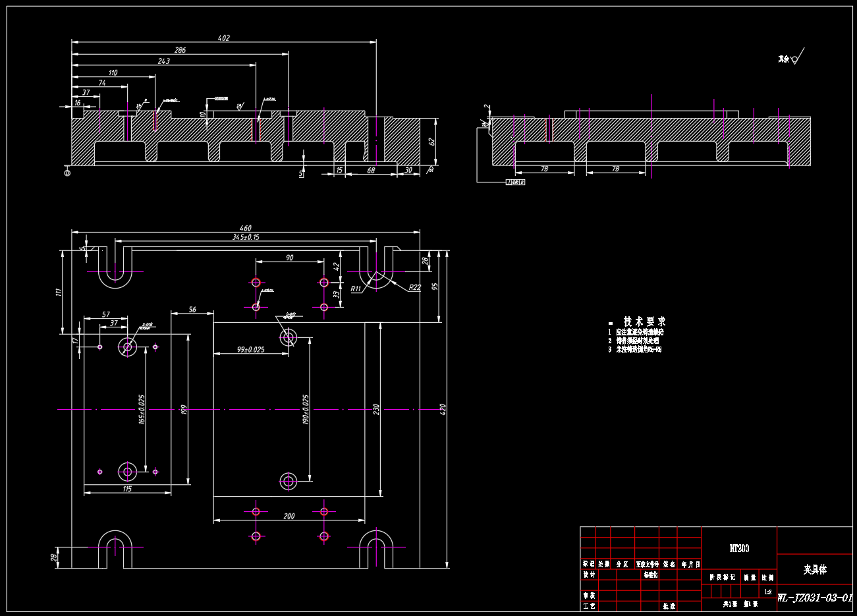This screenshot has height=616, width=857.
Task: Click the upper large hole on 165±0.025 dimension
Action: tap(127, 347)
